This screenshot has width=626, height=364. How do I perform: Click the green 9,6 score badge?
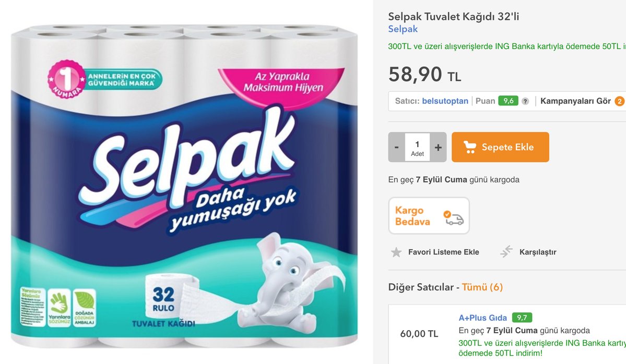(507, 101)
